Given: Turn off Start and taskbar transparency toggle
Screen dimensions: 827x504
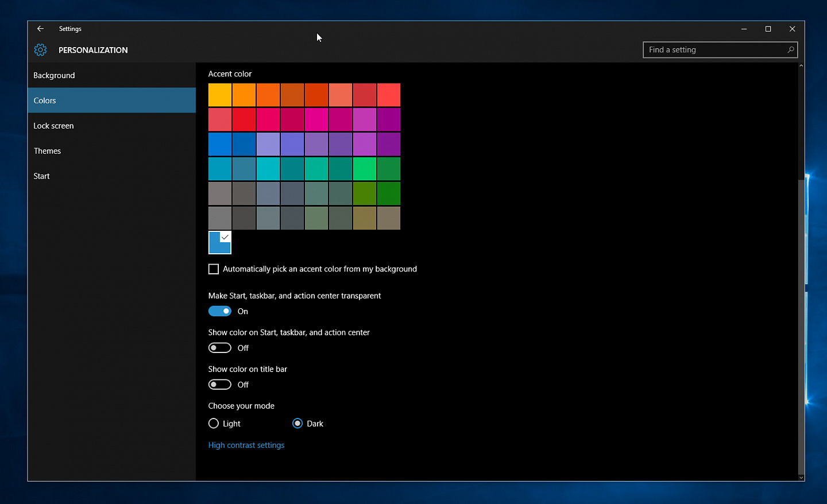Looking at the screenshot, I should [220, 311].
